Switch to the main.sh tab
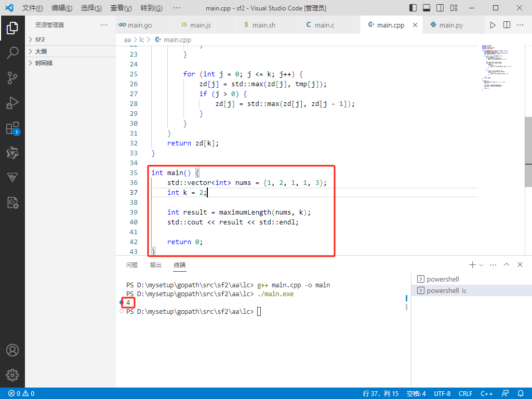This screenshot has width=532, height=399. pyautogui.click(x=267, y=25)
